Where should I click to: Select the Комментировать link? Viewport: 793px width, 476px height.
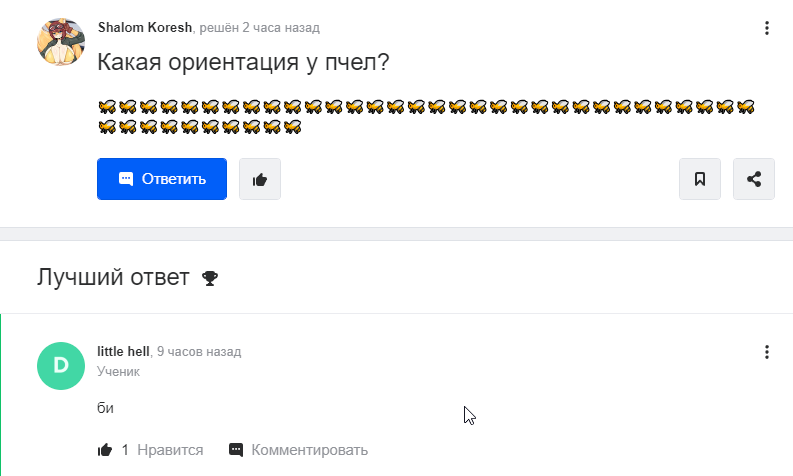coord(309,450)
